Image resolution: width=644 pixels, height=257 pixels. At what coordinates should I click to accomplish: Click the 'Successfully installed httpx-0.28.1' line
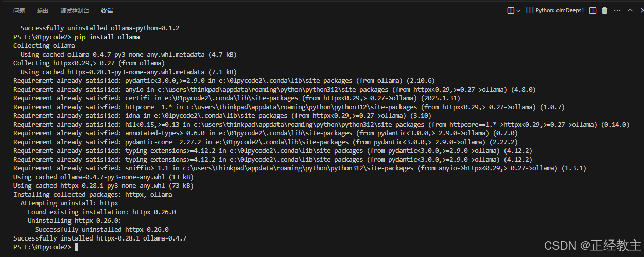[x=100, y=238]
